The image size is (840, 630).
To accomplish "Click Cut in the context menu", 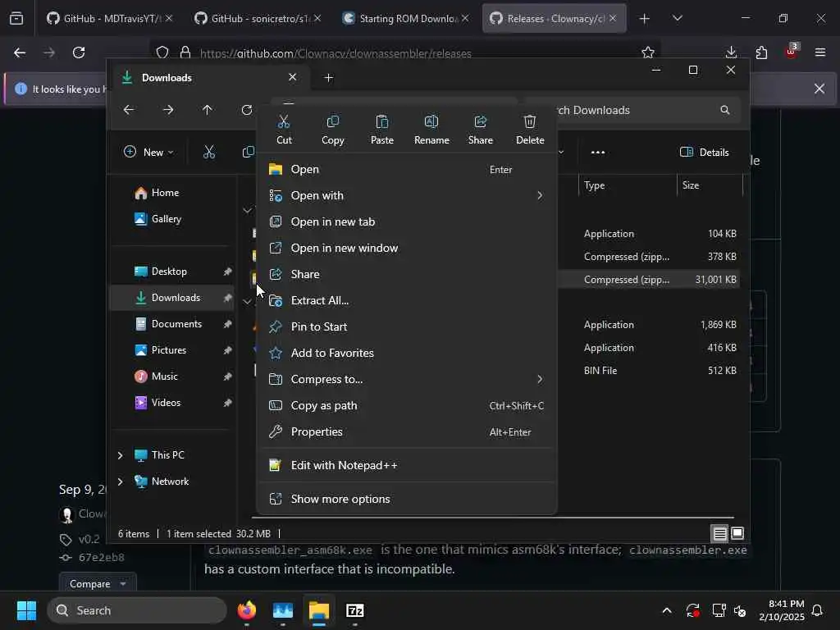I will click(284, 130).
